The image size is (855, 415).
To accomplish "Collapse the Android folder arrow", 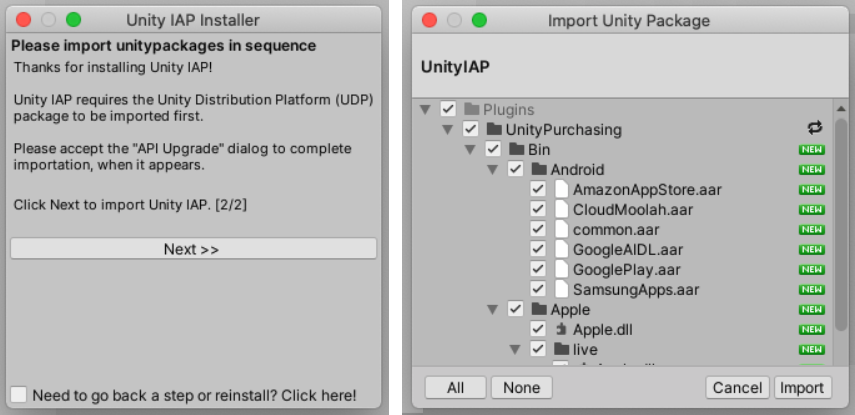I will (492, 170).
